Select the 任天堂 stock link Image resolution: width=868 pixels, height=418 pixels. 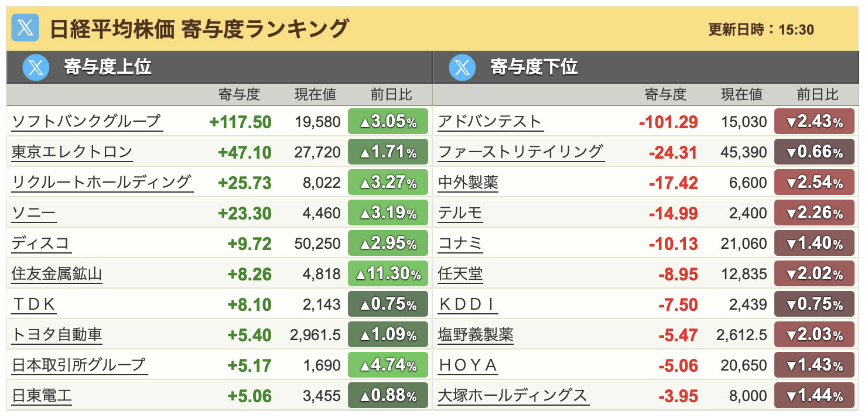coord(460,273)
